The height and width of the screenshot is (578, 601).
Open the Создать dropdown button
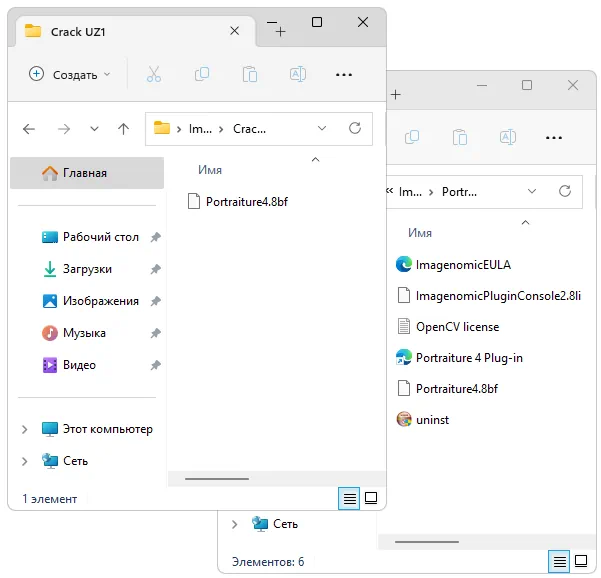[70, 74]
